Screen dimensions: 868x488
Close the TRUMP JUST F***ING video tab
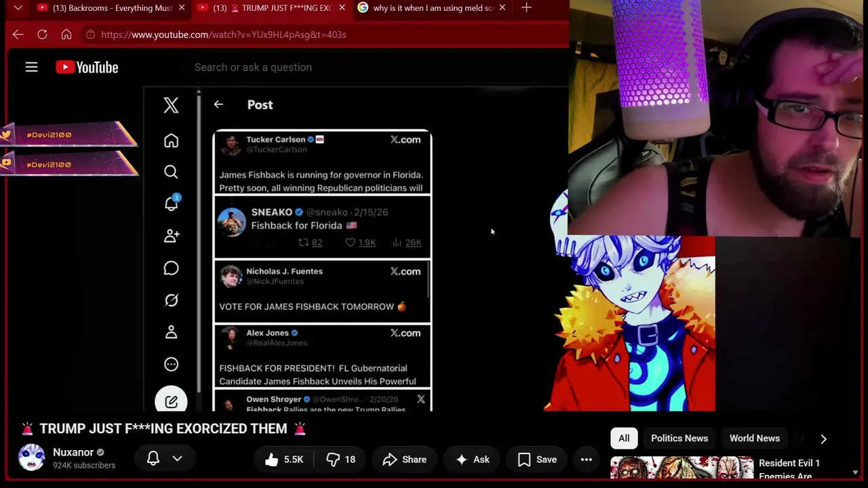342,7
